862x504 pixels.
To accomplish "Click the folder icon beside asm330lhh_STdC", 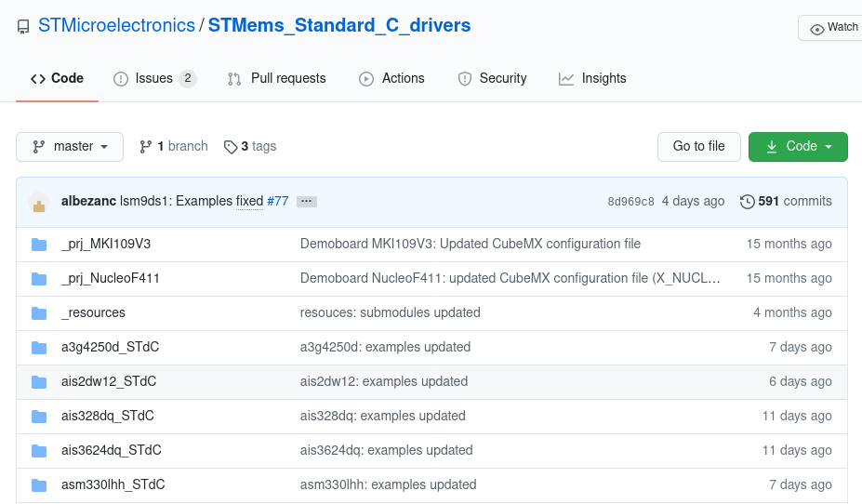I will point(39,485).
